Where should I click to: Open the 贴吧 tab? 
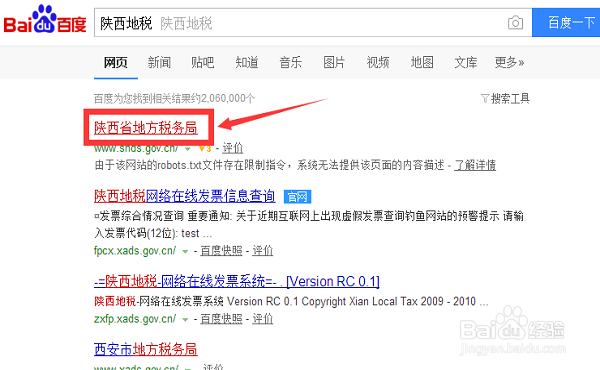203,62
